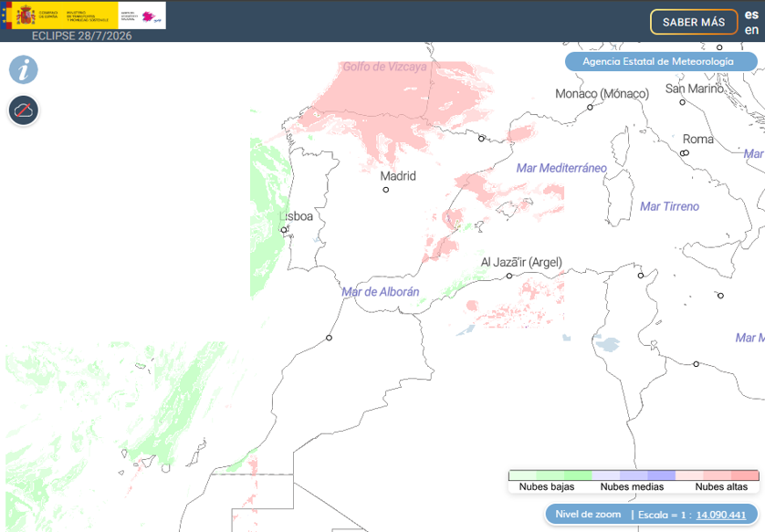The height and width of the screenshot is (532, 765).
Task: Click the Tunis marker near northern Tunisia
Action: point(641,276)
